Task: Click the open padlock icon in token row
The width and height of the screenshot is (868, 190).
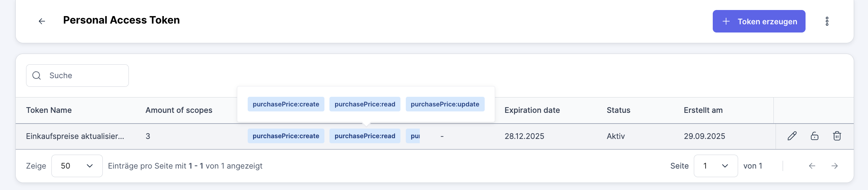Action: pos(814,136)
